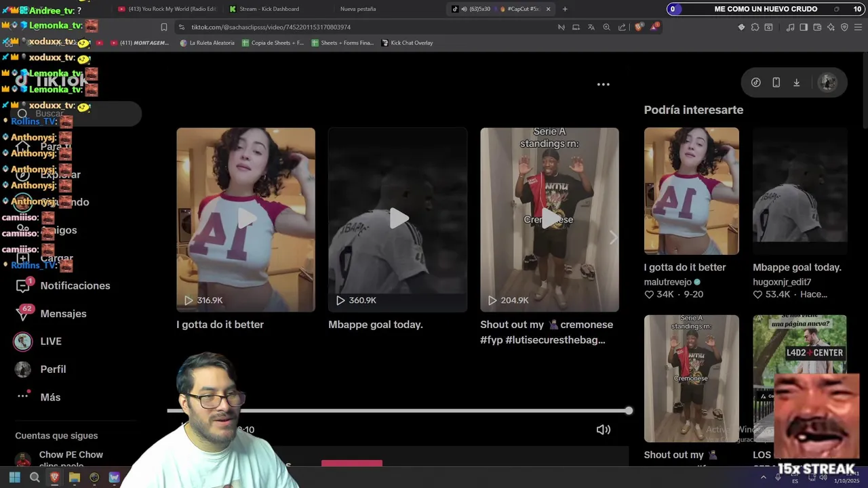Open Mensajes in the TikTok sidebar
Image resolution: width=868 pixels, height=488 pixels.
pyautogui.click(x=52, y=314)
